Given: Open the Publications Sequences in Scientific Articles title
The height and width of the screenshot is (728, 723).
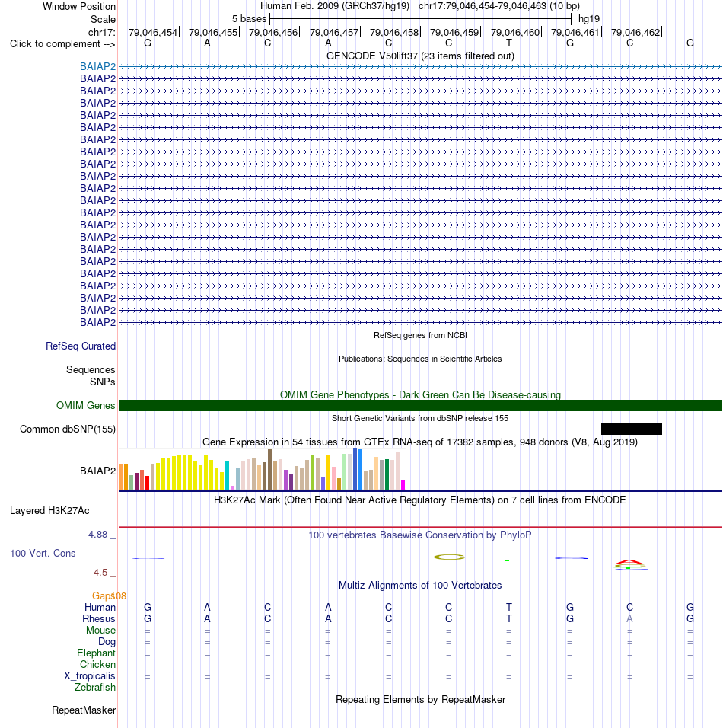Looking at the screenshot, I should coord(420,359).
